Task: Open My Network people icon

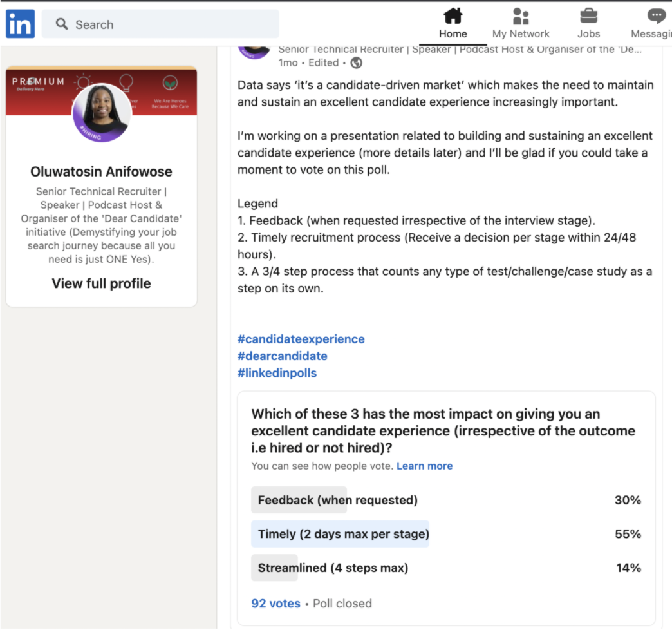Action: pyautogui.click(x=521, y=16)
